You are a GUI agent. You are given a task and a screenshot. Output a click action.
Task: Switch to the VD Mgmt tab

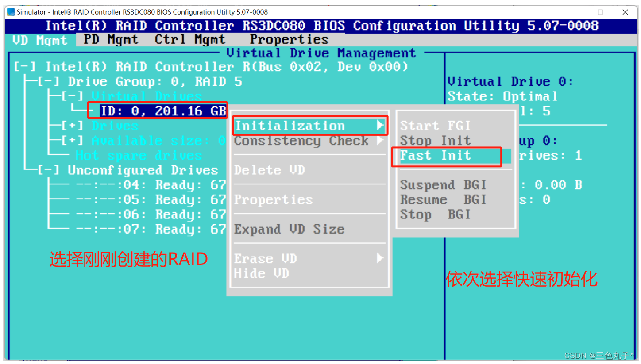tap(40, 40)
